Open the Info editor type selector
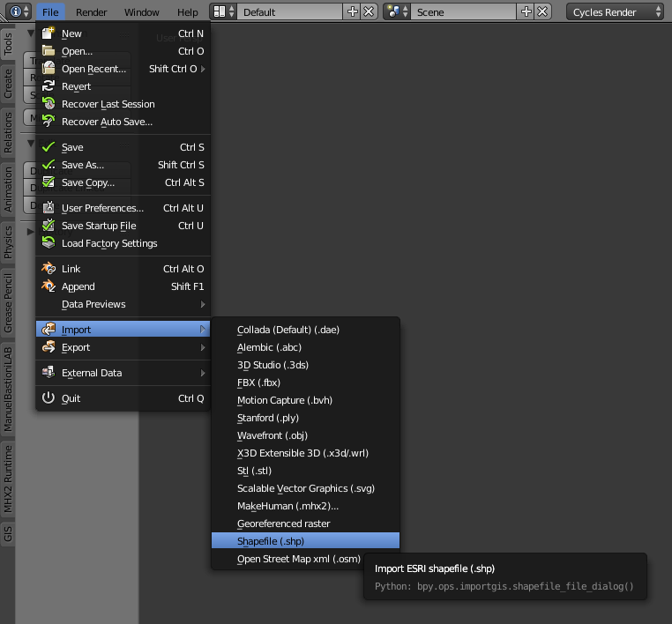Viewport: 672px width, 624px height. [x=19, y=11]
